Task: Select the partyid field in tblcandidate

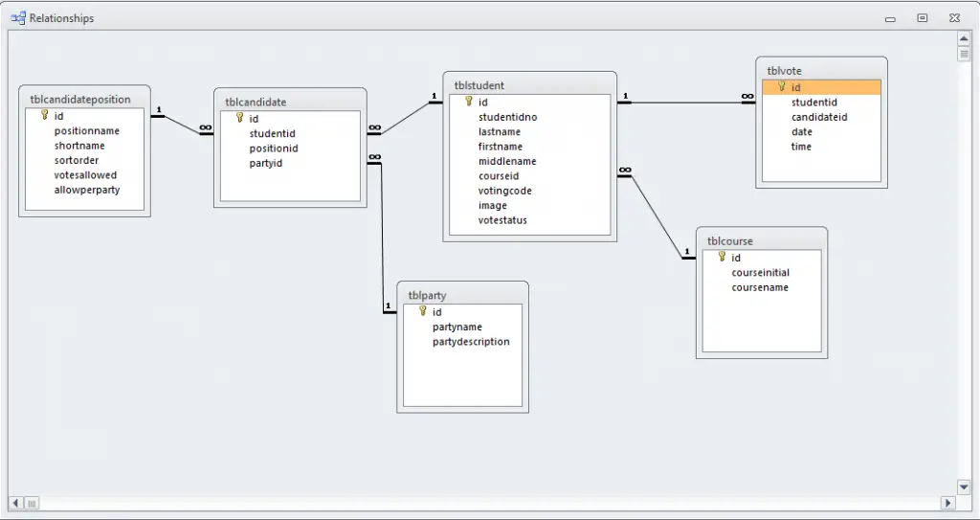Action: (x=265, y=163)
